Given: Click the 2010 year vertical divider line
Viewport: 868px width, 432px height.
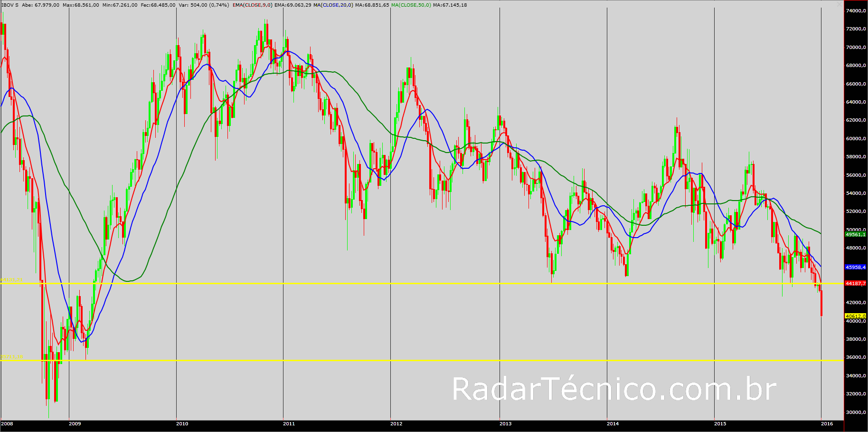Looking at the screenshot, I should 176,214.
